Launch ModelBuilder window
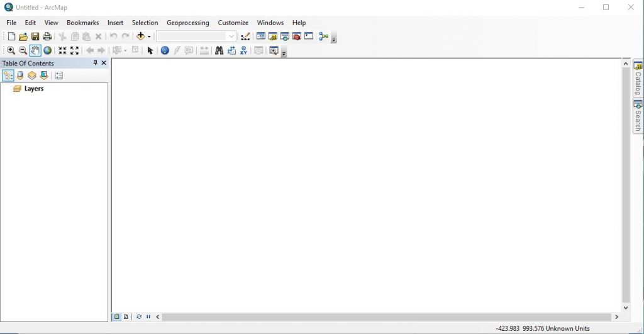This screenshot has height=334, width=644. tap(324, 36)
